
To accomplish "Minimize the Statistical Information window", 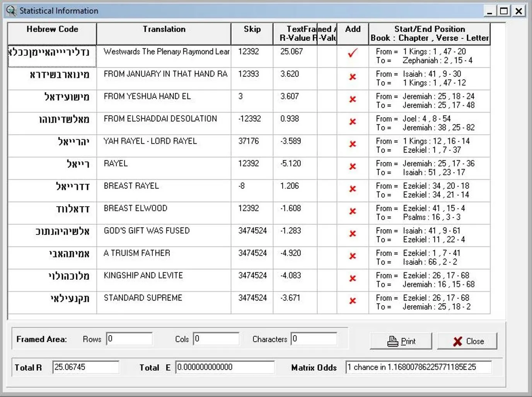I will [x=489, y=11].
